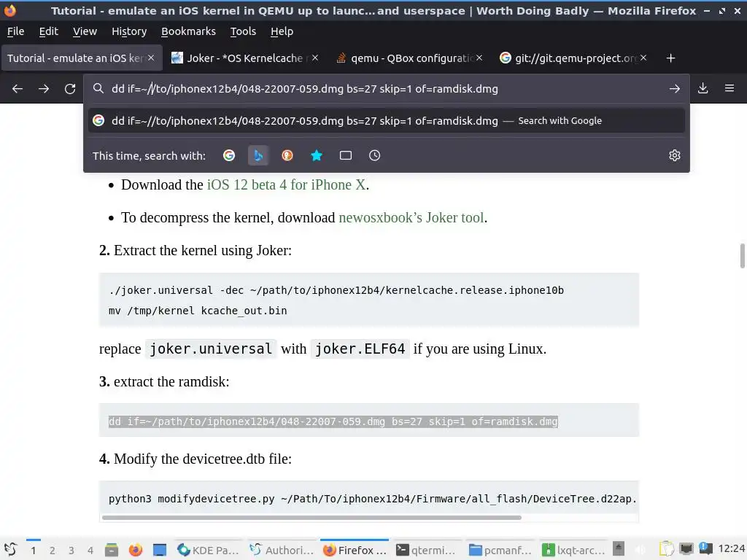Open a new tab with the plus button
This screenshot has height=560, width=747.
click(x=670, y=58)
